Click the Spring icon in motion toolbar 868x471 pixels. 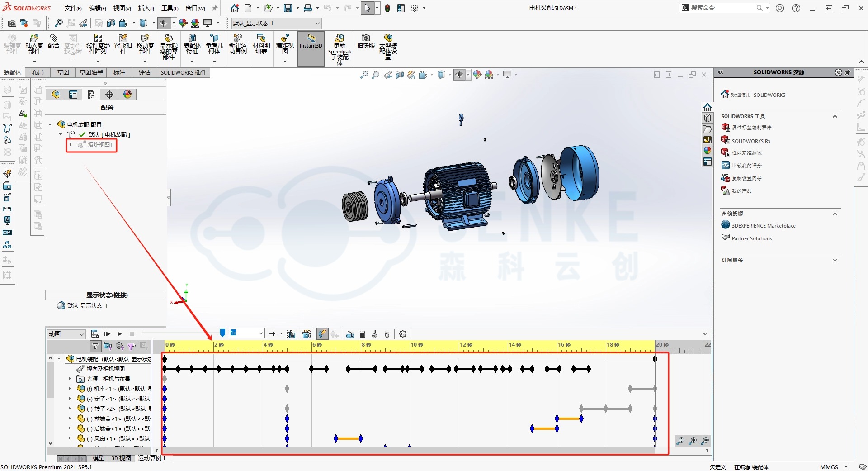tap(363, 334)
